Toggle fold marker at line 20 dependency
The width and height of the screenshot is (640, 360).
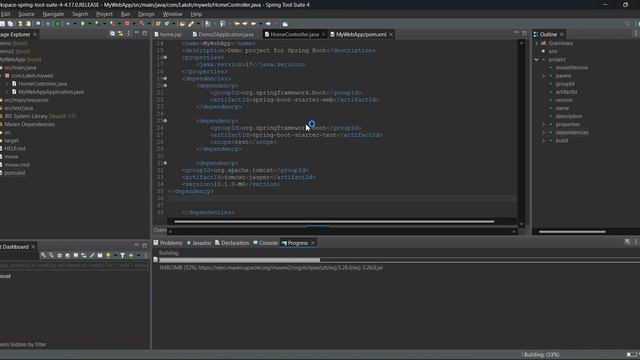click(x=165, y=86)
